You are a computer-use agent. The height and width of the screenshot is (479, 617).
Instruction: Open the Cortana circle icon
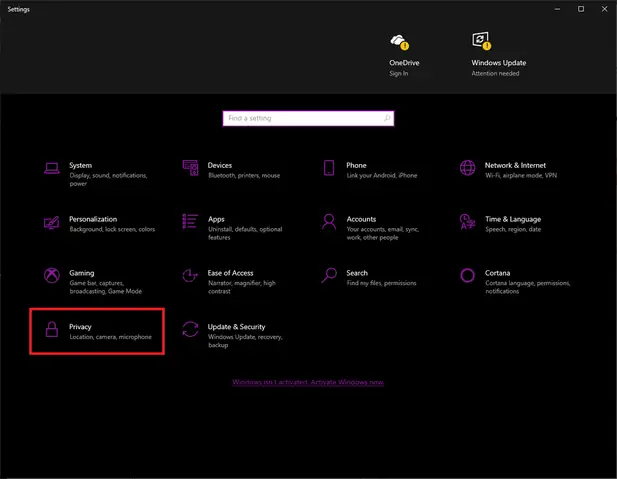467,276
